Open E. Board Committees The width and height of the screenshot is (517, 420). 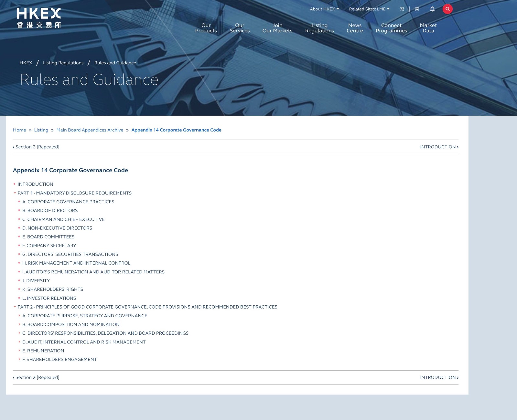(x=48, y=237)
